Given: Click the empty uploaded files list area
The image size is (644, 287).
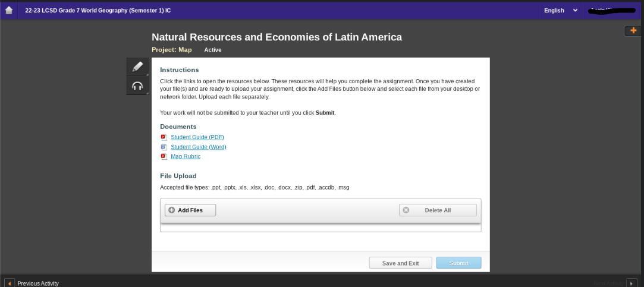Looking at the screenshot, I should [x=320, y=228].
